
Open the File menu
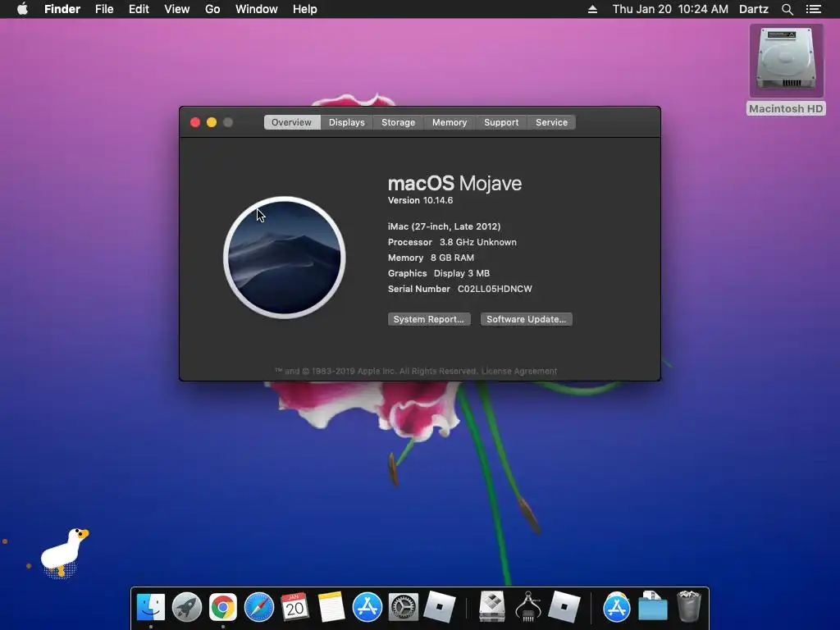104,9
